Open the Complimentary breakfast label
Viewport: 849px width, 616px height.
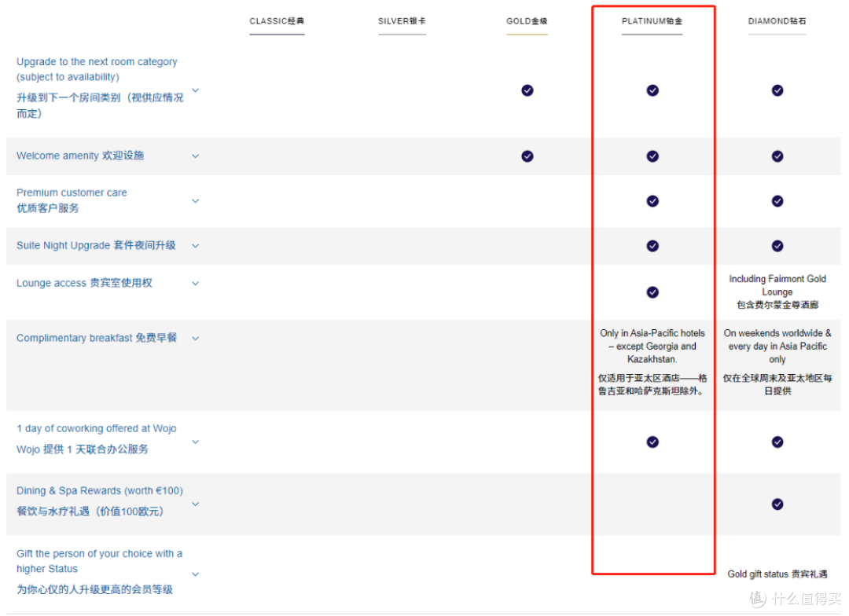[97, 338]
